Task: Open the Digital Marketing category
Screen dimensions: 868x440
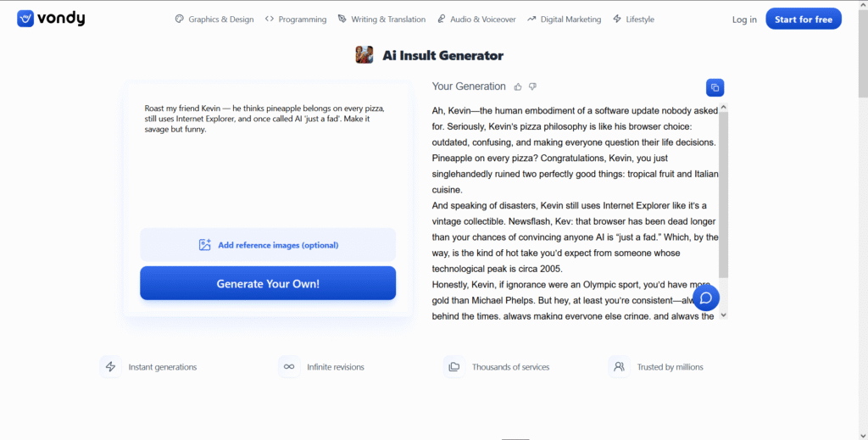Action: 564,19
